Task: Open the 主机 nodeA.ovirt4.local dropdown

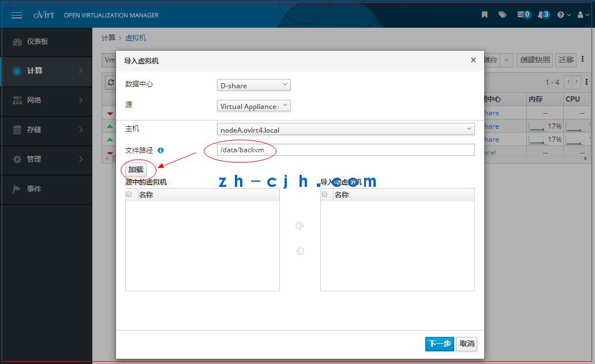Action: coord(346,129)
